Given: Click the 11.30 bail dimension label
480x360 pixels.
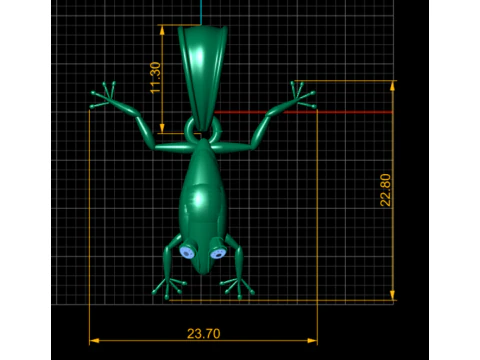Looking at the screenshot, I should point(155,78).
